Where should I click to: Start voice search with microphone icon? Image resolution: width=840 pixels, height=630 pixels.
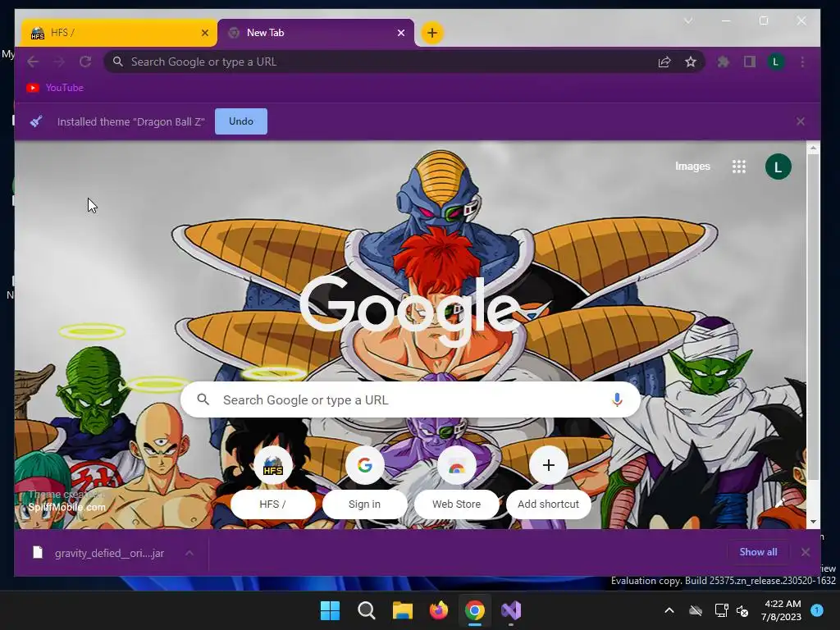click(x=617, y=399)
